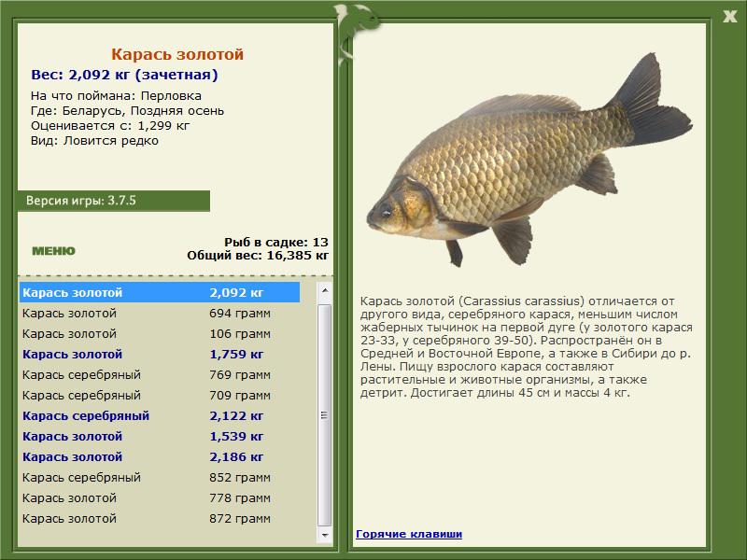This screenshot has width=747, height=560.
Task: Click the fish list scrollbar thumb
Action: pos(325,415)
